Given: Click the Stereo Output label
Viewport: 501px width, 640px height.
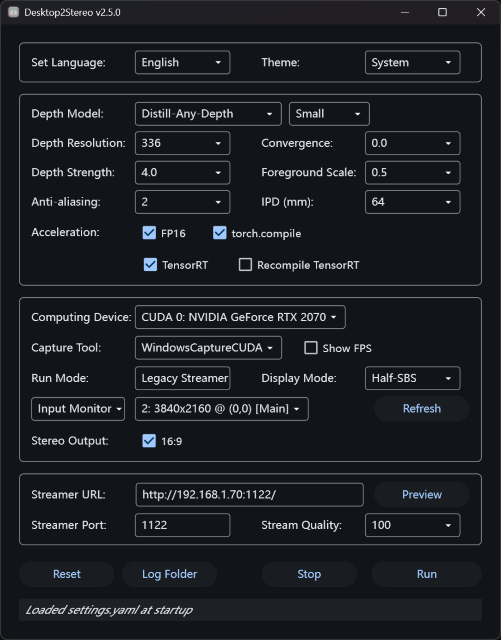Looking at the screenshot, I should (70, 441).
